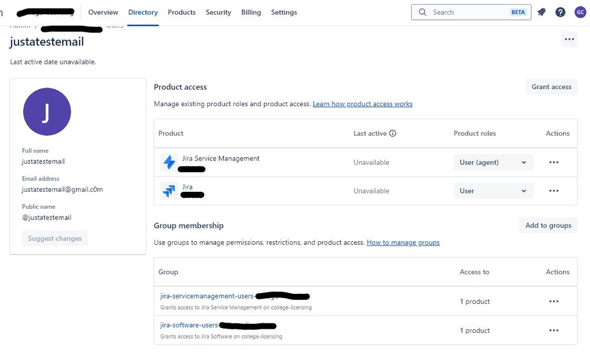590x364 pixels.
Task: Click the Last active date unavailable text
Action: (53, 62)
